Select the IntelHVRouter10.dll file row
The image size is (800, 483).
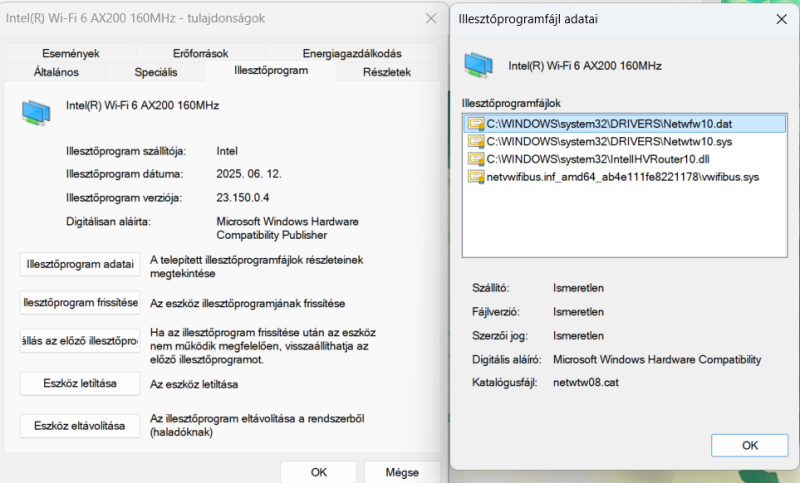[625, 159]
